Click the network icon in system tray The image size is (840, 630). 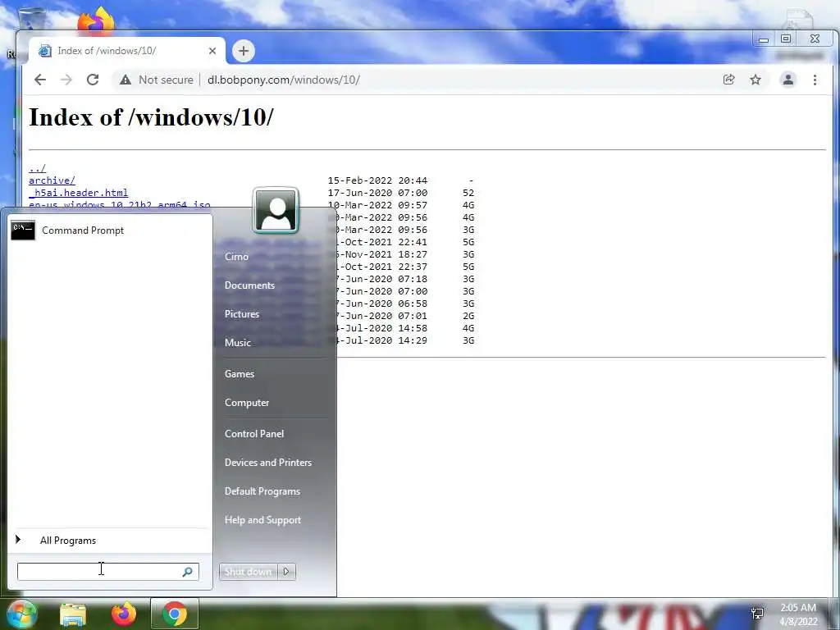757,613
